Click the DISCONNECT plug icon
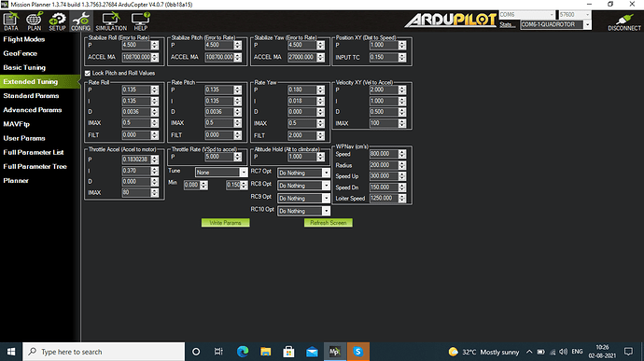644x361 pixels. pyautogui.click(x=624, y=22)
